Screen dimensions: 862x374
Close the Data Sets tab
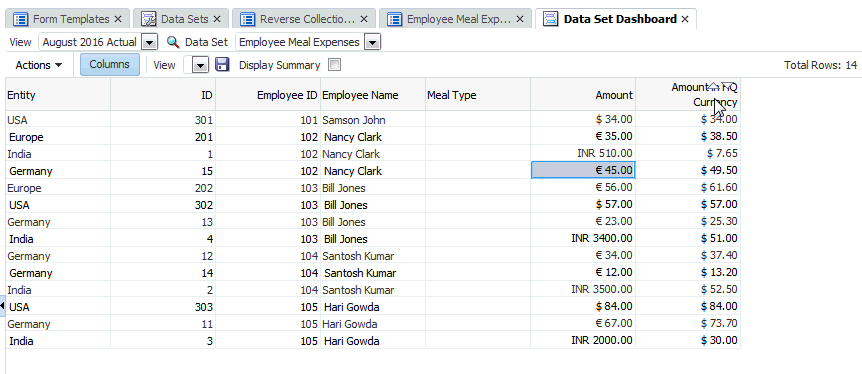217,19
